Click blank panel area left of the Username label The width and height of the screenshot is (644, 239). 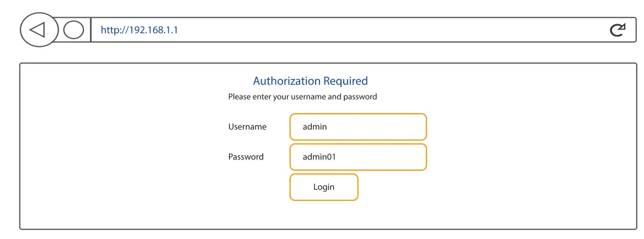point(121,127)
